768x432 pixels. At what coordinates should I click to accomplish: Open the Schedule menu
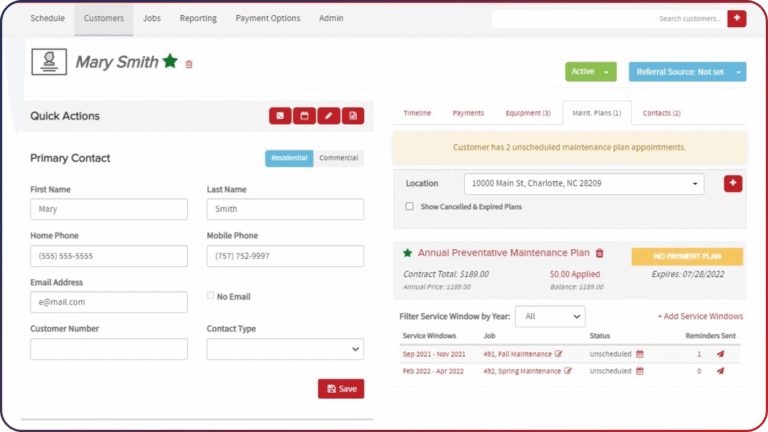48,18
